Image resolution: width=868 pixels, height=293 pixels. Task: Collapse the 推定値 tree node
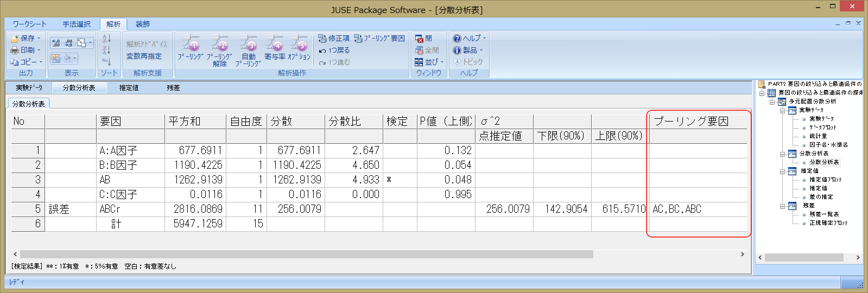(x=783, y=171)
